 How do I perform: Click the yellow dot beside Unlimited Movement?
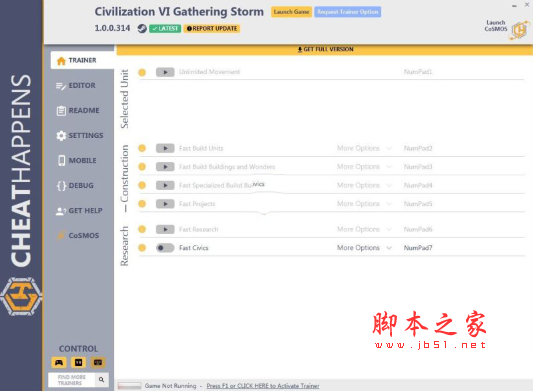142,72
